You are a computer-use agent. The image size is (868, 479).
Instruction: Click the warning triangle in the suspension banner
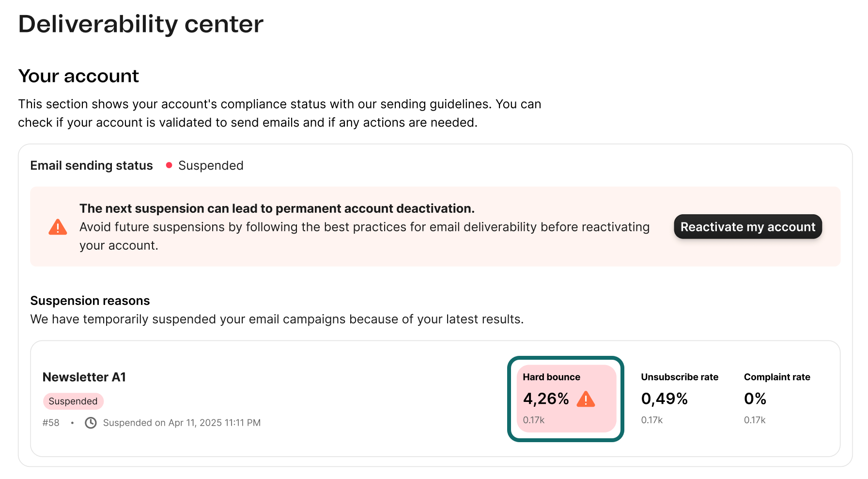pos(58,227)
